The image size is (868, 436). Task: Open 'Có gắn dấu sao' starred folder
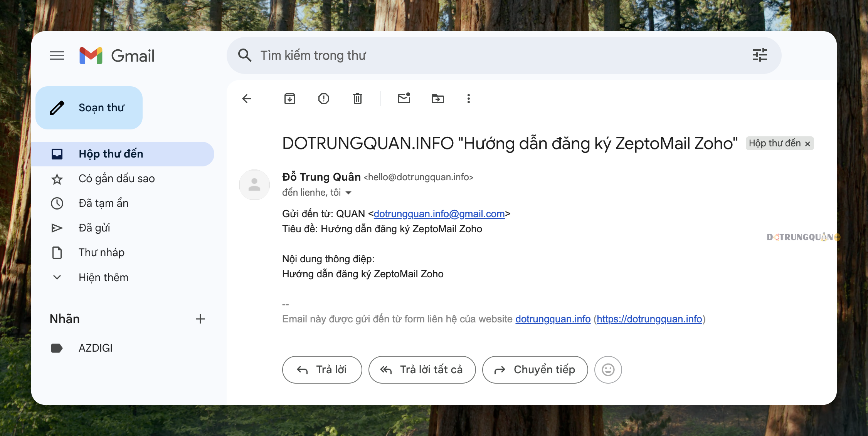pos(123,179)
